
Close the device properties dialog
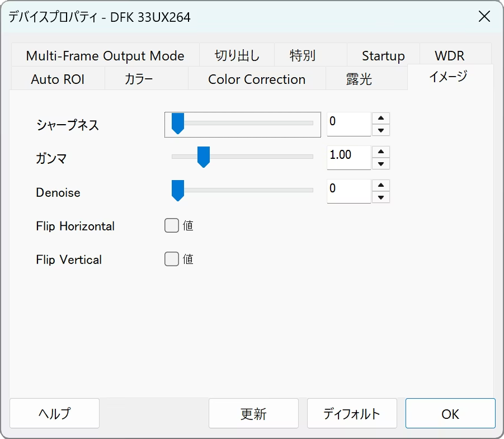[484, 17]
